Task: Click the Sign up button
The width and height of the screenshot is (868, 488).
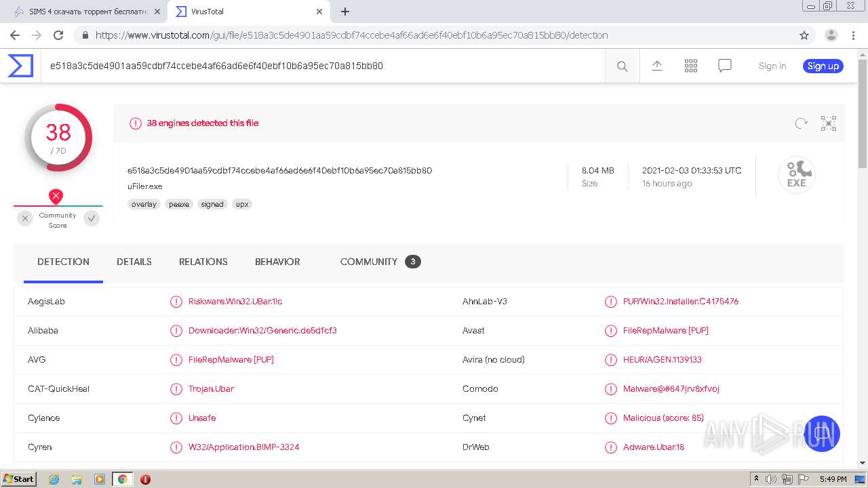Action: [x=823, y=66]
